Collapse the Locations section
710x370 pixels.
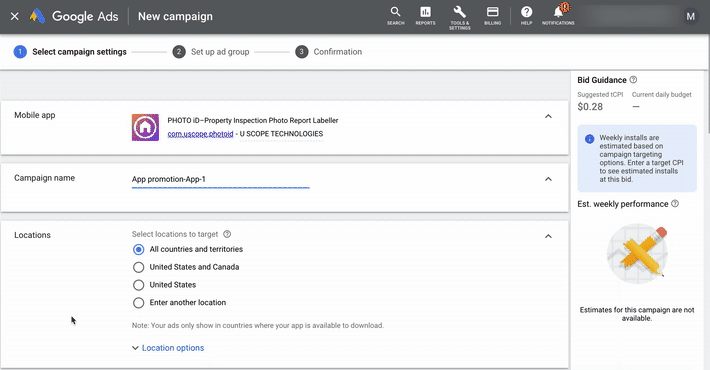(x=548, y=236)
